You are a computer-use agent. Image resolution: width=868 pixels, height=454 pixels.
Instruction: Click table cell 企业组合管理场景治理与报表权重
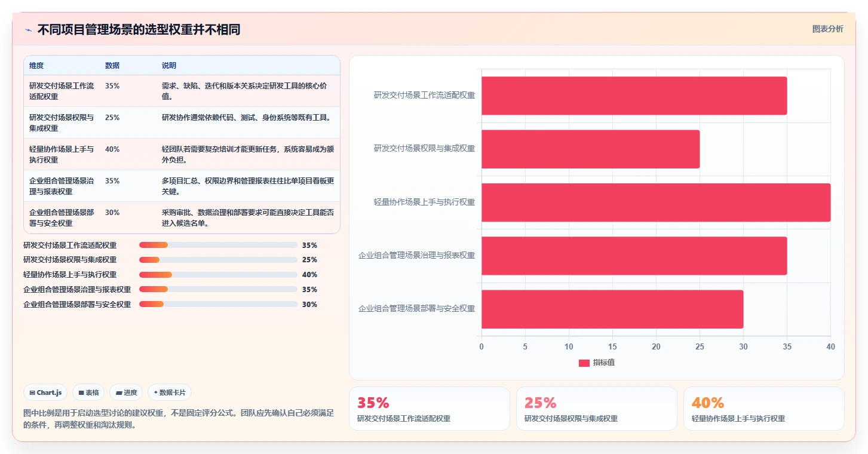(62, 186)
